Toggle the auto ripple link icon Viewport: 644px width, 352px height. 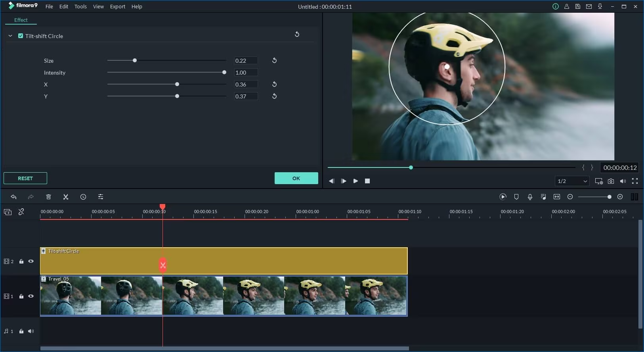pyautogui.click(x=21, y=212)
